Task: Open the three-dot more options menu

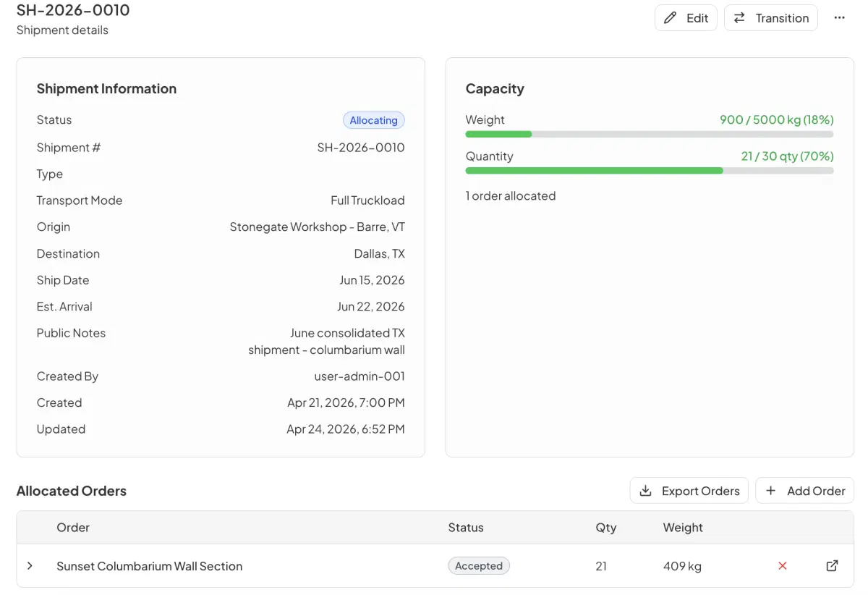Action: point(839,18)
